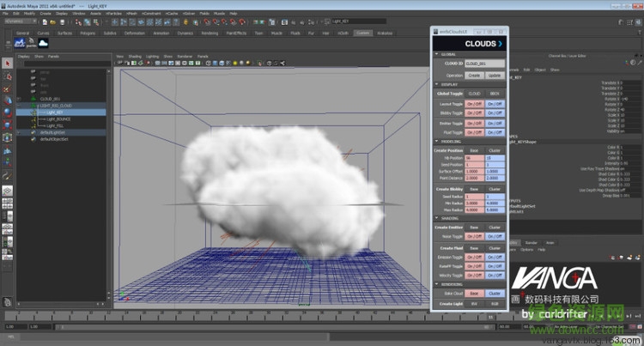The image size is (644, 346).
Task: Toggle Emitter On / Off in Cluster column
Action: [495, 122]
